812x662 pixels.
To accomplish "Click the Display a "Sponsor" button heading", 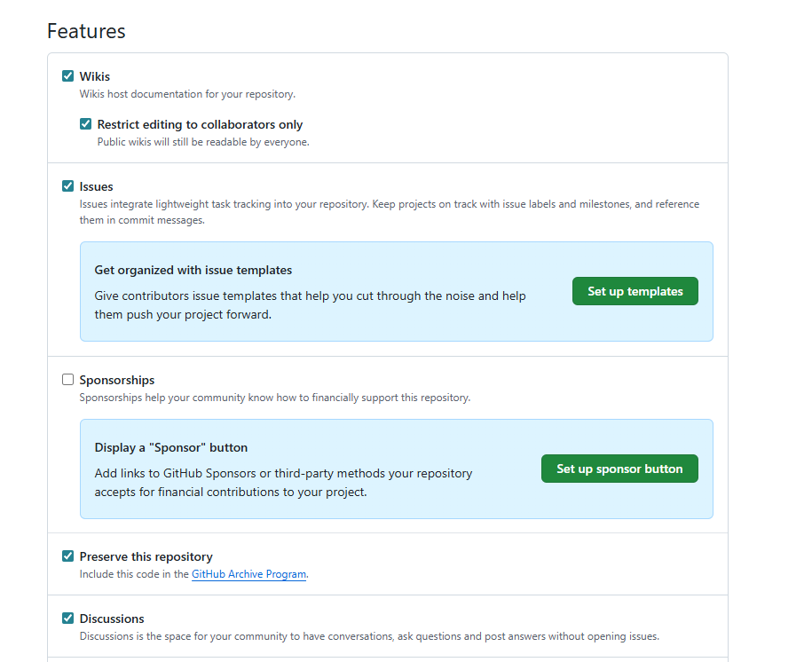I will click(x=171, y=447).
